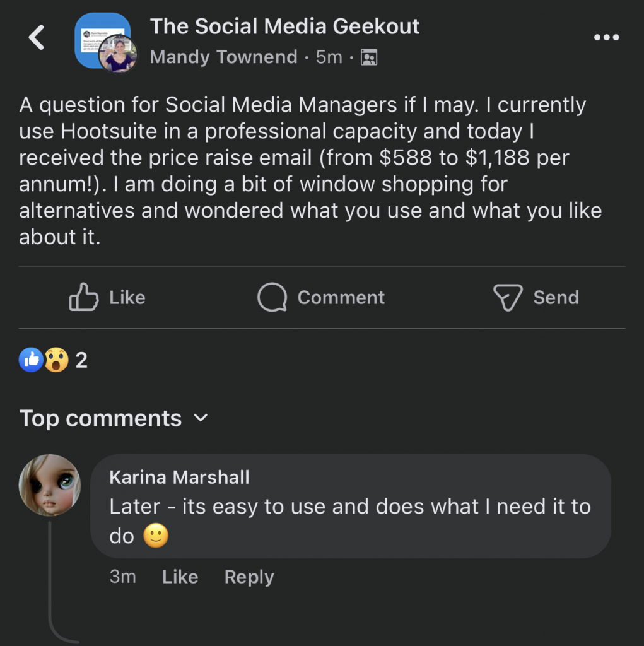
Task: View the reaction count of 2
Action: 81,360
